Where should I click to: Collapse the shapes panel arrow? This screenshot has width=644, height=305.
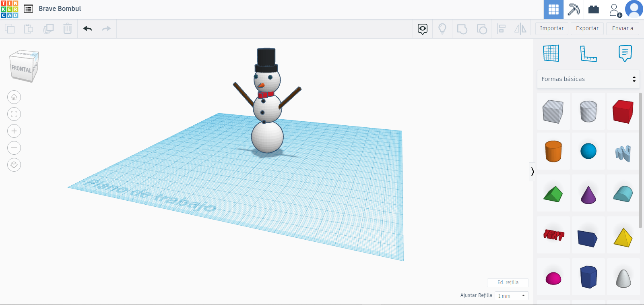point(533,172)
